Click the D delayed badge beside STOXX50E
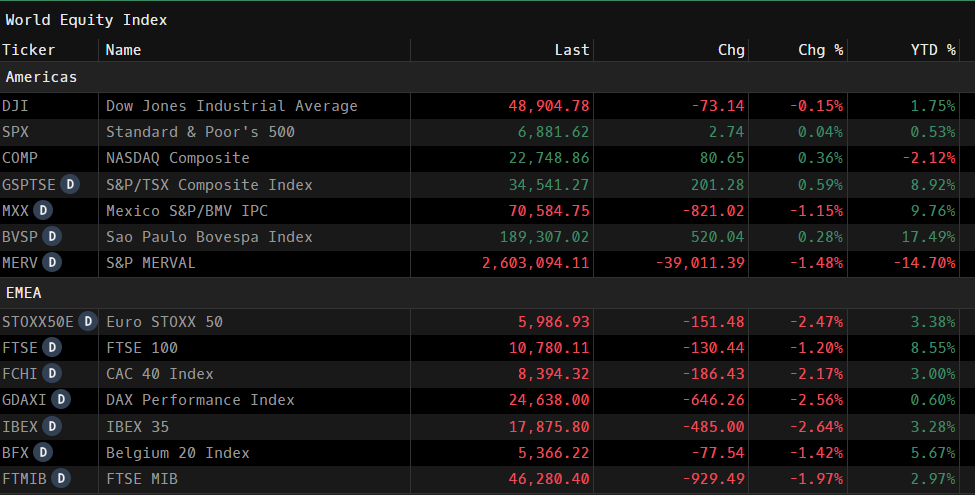This screenshot has width=975, height=495. point(88,322)
